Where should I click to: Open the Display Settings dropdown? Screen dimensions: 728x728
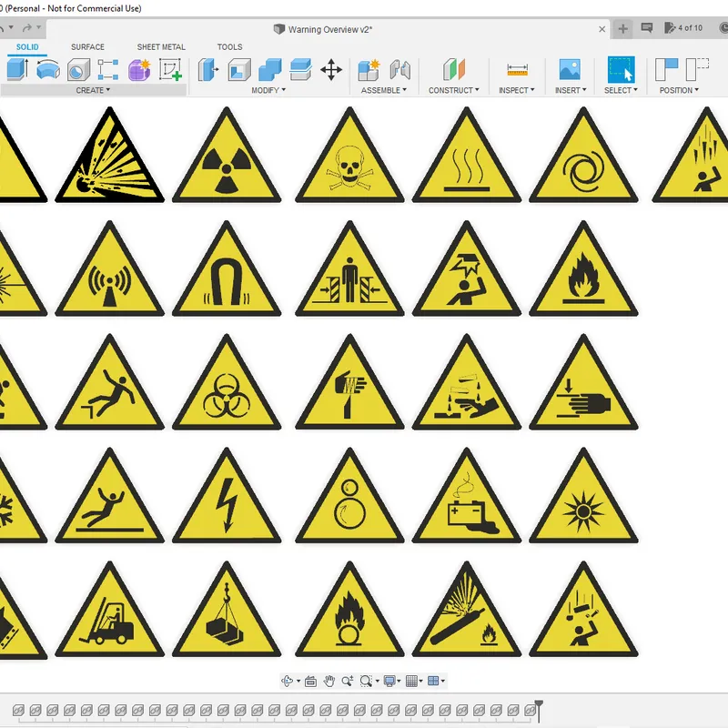pyautogui.click(x=391, y=681)
